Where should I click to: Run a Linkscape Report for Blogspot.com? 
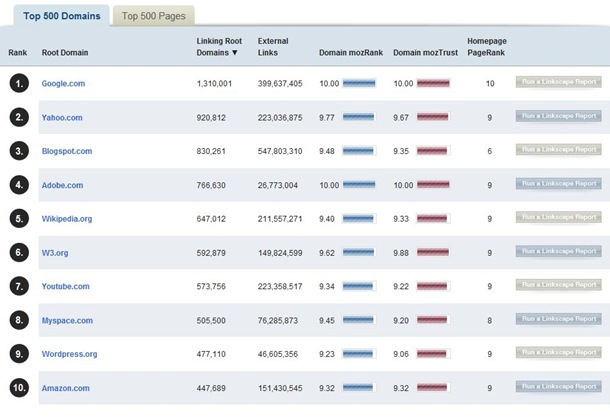click(x=559, y=149)
